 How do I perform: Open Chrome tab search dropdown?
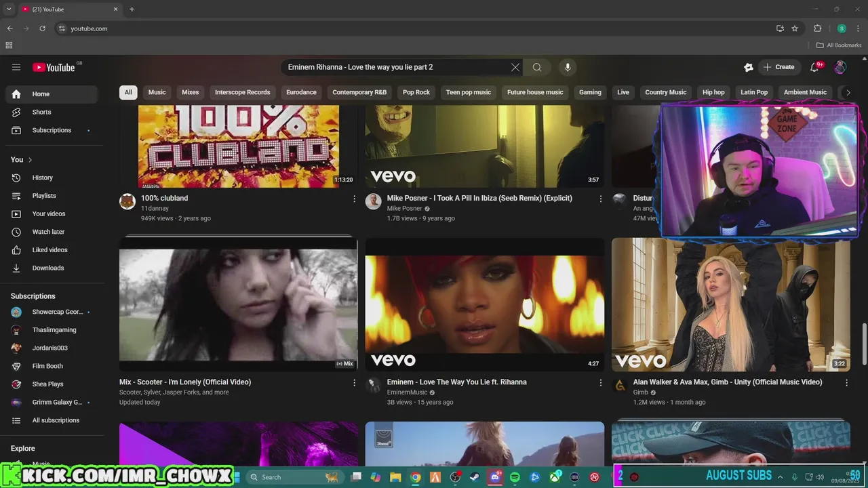click(x=9, y=9)
